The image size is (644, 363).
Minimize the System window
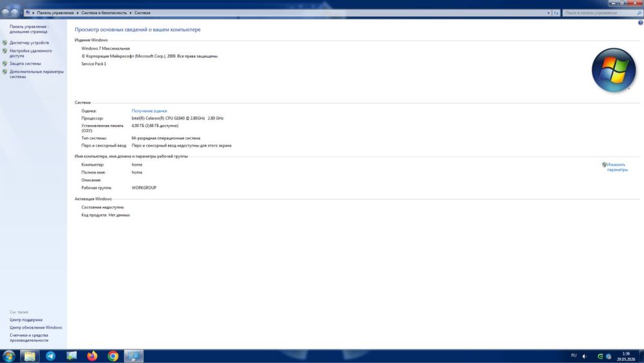click(614, 3)
